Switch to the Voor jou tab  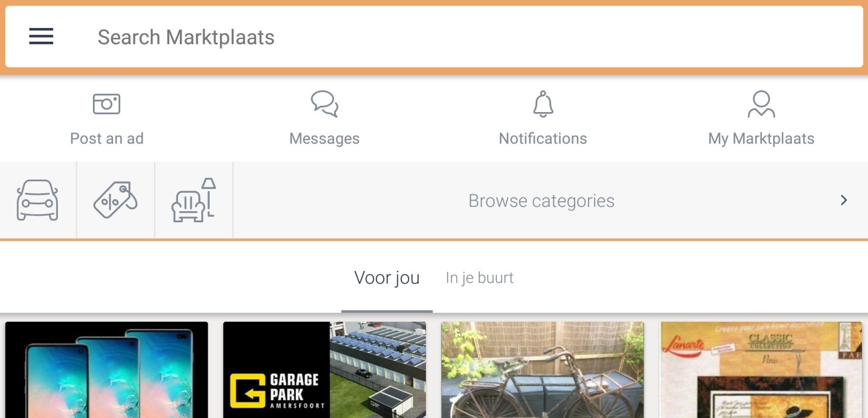[x=387, y=278]
